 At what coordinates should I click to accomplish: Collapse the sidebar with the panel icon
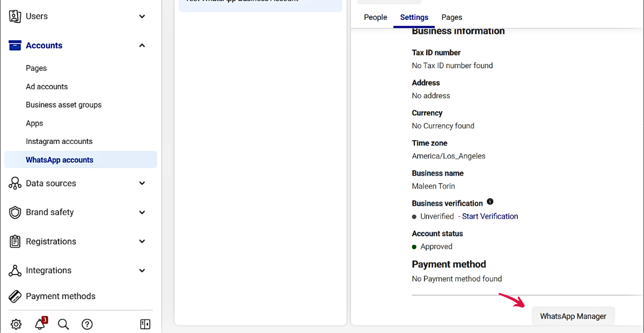click(x=145, y=324)
